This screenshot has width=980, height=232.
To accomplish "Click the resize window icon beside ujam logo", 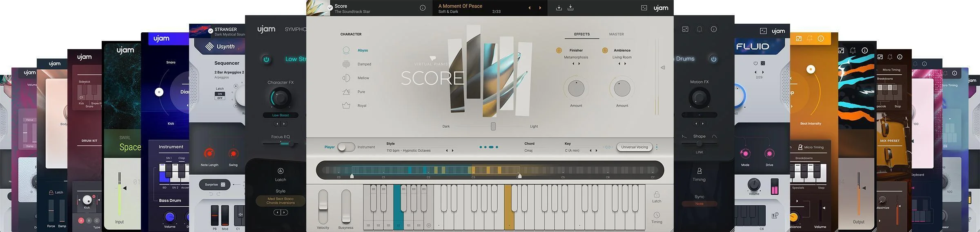I will point(644,8).
